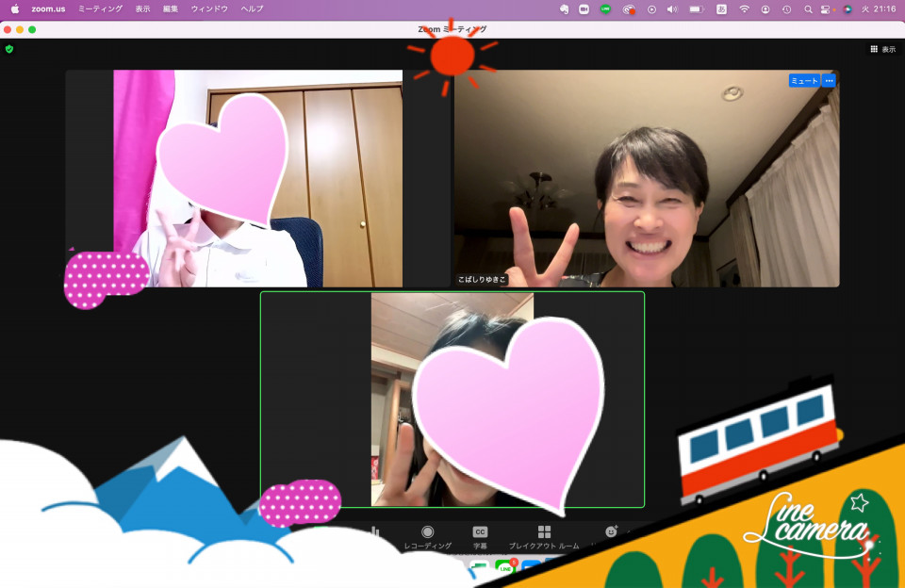Click the green encryption shield icon
The width and height of the screenshot is (905, 588).
pyautogui.click(x=9, y=49)
